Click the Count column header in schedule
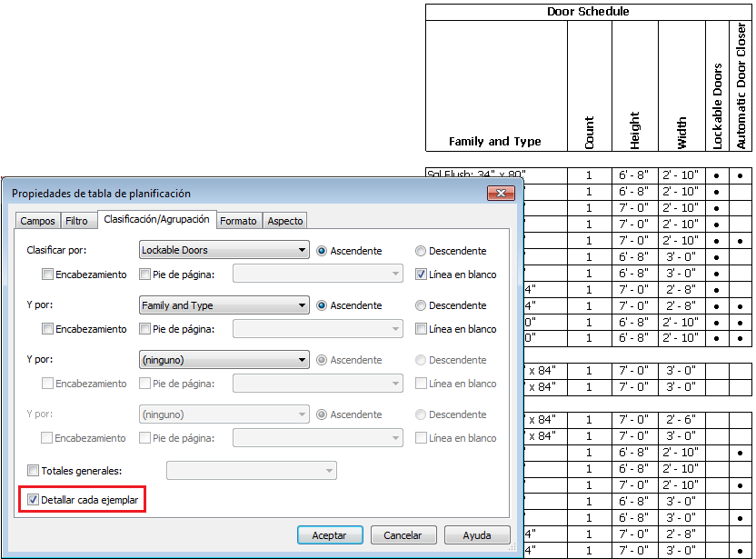This screenshot has height=559, width=756. click(589, 85)
